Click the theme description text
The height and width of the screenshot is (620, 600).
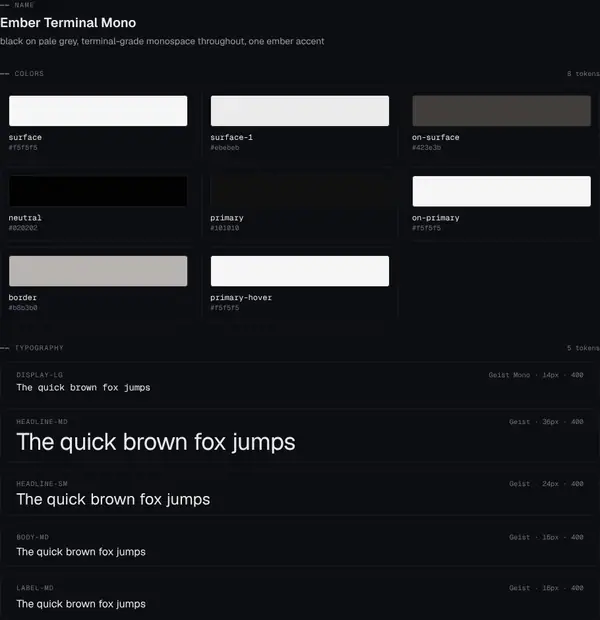(162, 41)
